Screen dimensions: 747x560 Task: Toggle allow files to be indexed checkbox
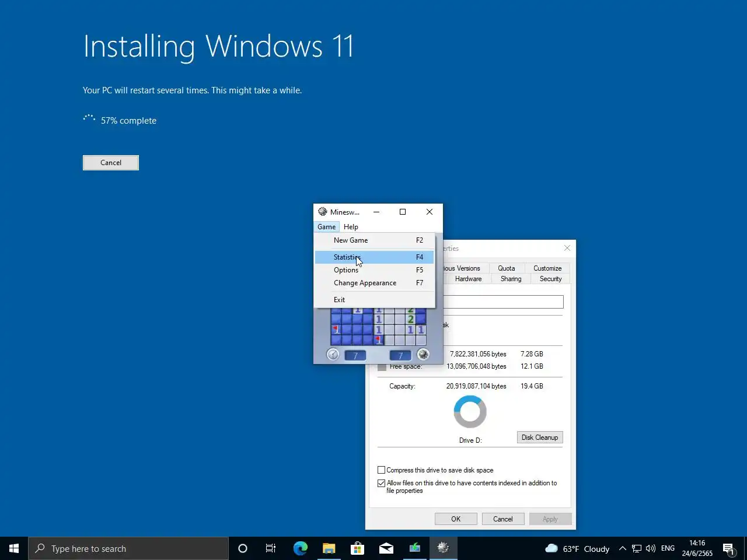pyautogui.click(x=382, y=483)
